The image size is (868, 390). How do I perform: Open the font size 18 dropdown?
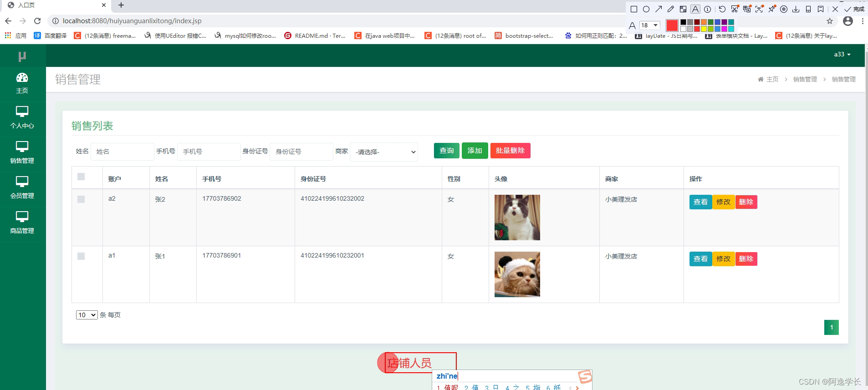pyautogui.click(x=650, y=25)
